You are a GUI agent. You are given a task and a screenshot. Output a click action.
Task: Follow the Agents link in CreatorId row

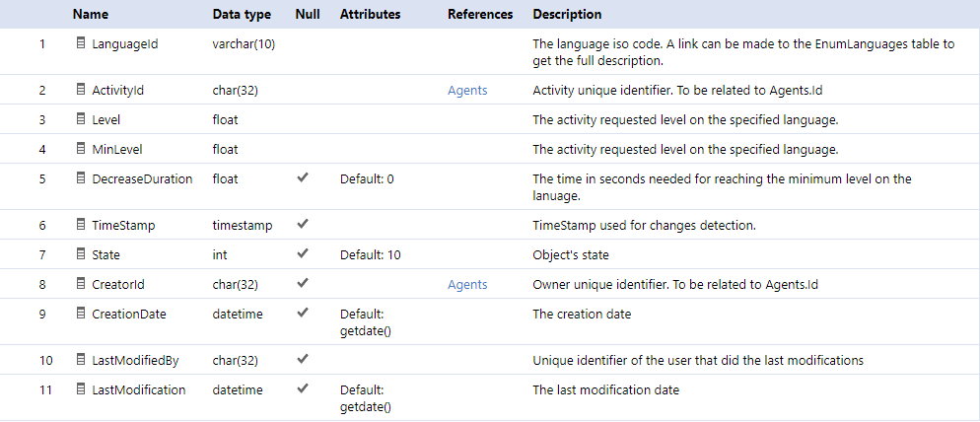point(467,285)
